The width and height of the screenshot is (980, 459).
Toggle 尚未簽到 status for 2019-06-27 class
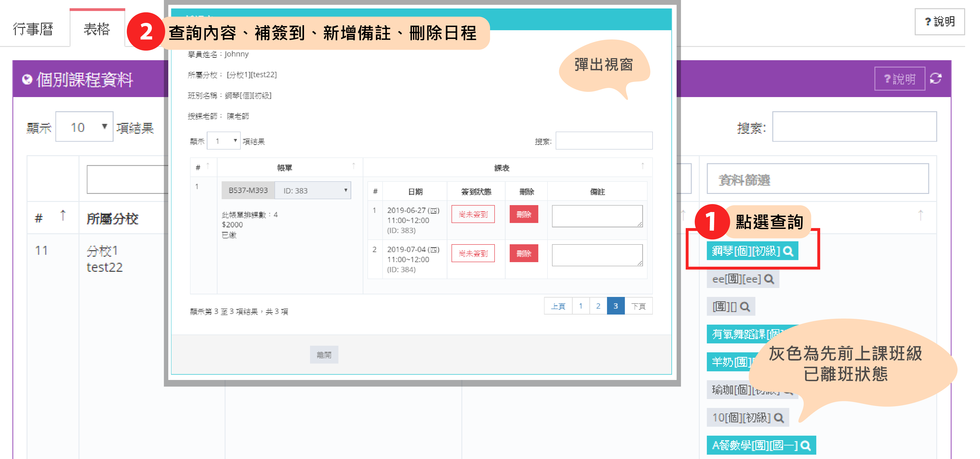473,214
